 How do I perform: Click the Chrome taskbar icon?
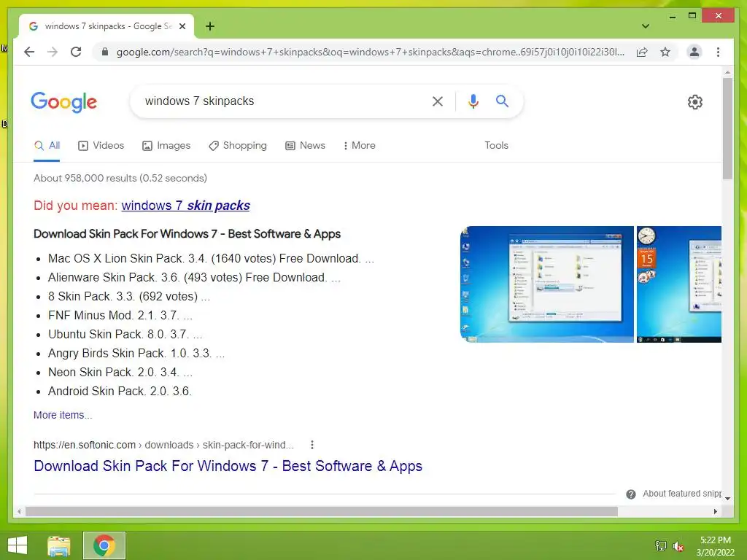click(104, 545)
